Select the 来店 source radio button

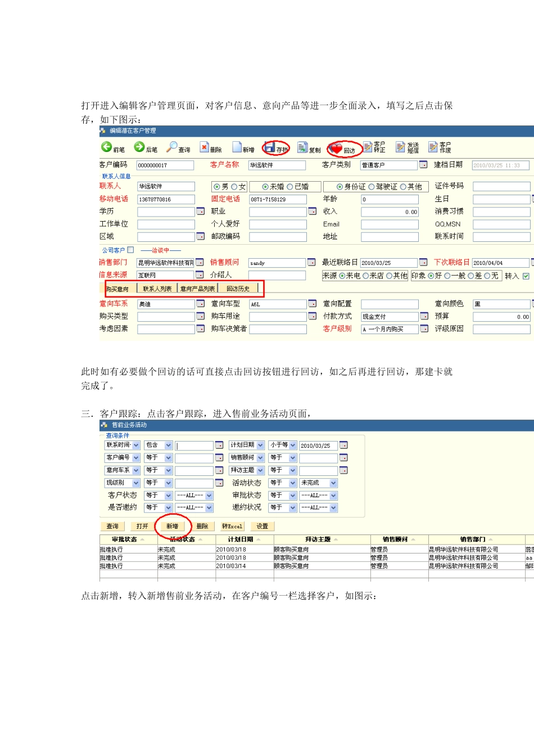click(366, 276)
